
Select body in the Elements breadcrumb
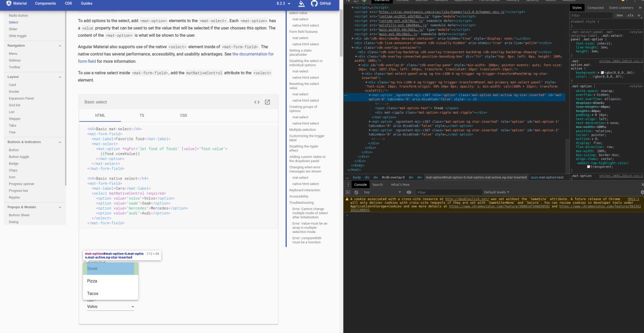357,177
